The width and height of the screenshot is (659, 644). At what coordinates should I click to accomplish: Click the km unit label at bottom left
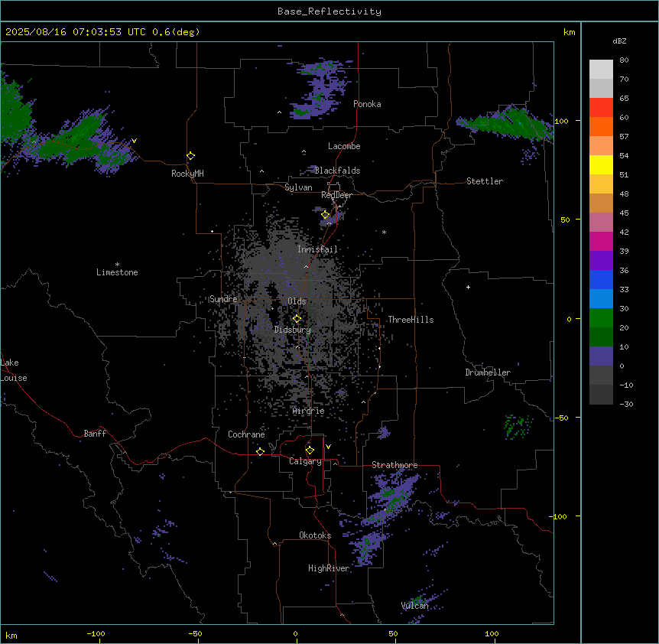(x=11, y=635)
